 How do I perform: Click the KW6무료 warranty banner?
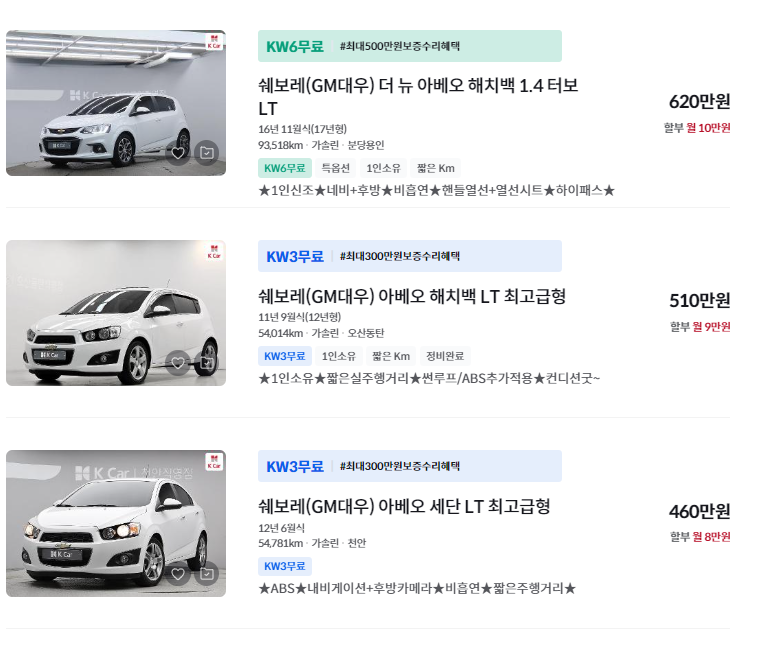click(410, 46)
